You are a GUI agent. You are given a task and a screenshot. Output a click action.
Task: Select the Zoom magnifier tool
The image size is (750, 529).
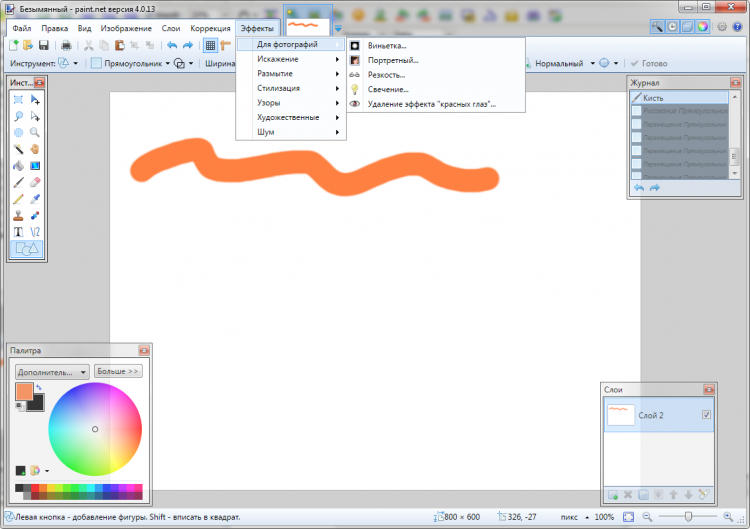pyautogui.click(x=35, y=132)
